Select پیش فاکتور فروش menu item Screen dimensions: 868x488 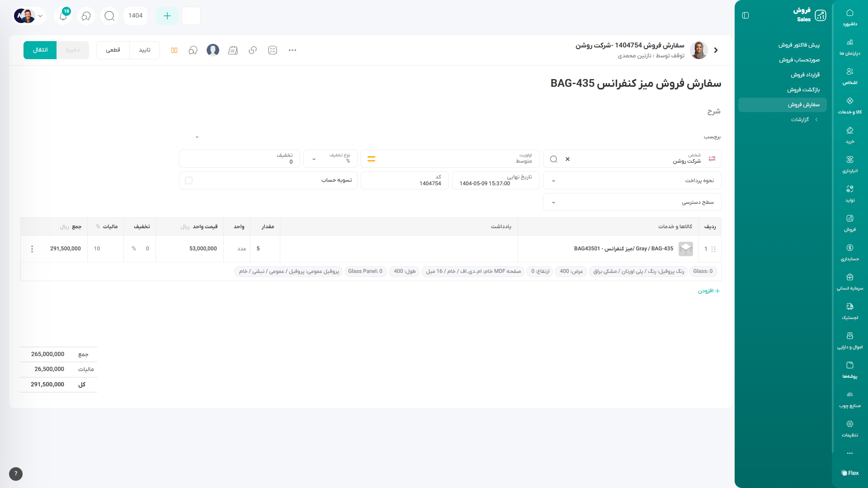point(798,45)
